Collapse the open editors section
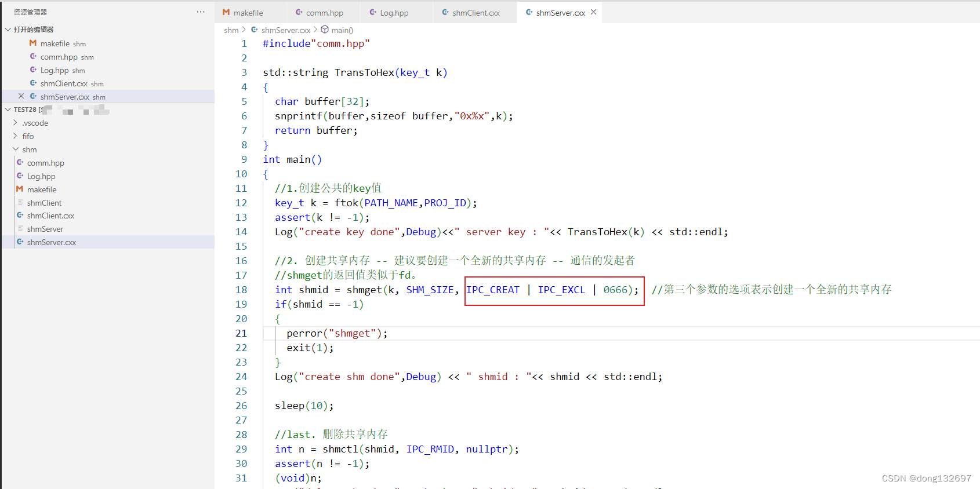Image resolution: width=980 pixels, height=489 pixels. (x=8, y=29)
